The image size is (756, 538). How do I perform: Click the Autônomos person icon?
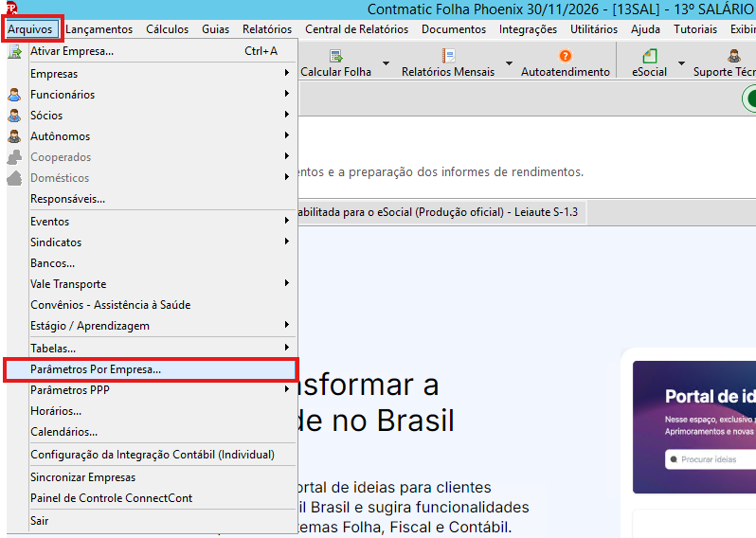(x=14, y=136)
